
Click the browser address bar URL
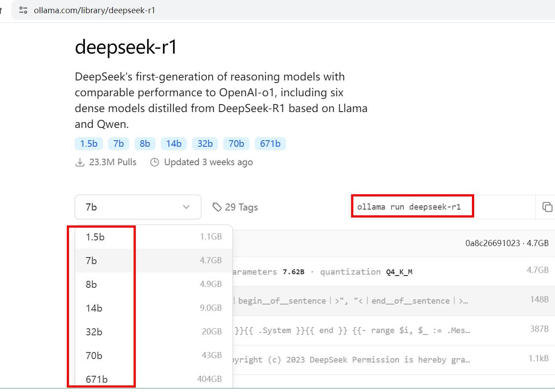click(x=94, y=10)
